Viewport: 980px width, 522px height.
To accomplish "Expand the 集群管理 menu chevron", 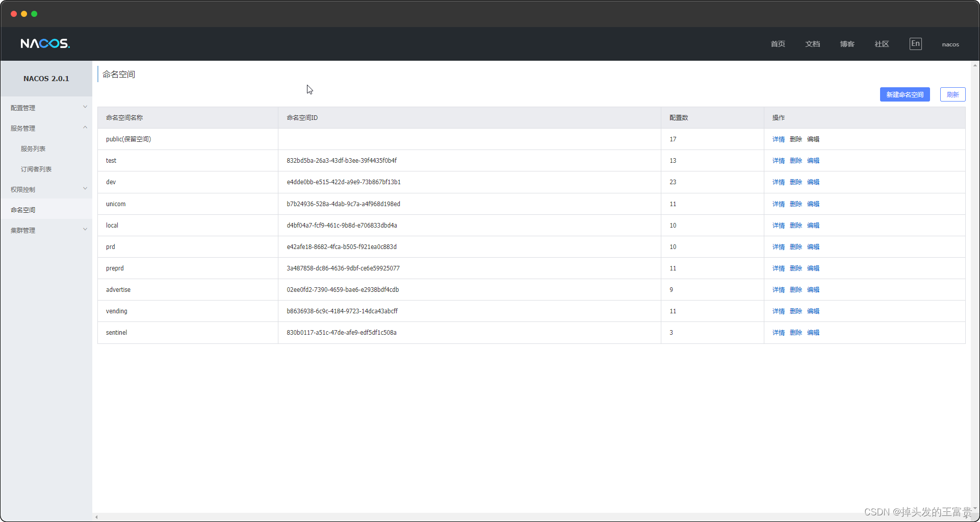I will coord(85,230).
